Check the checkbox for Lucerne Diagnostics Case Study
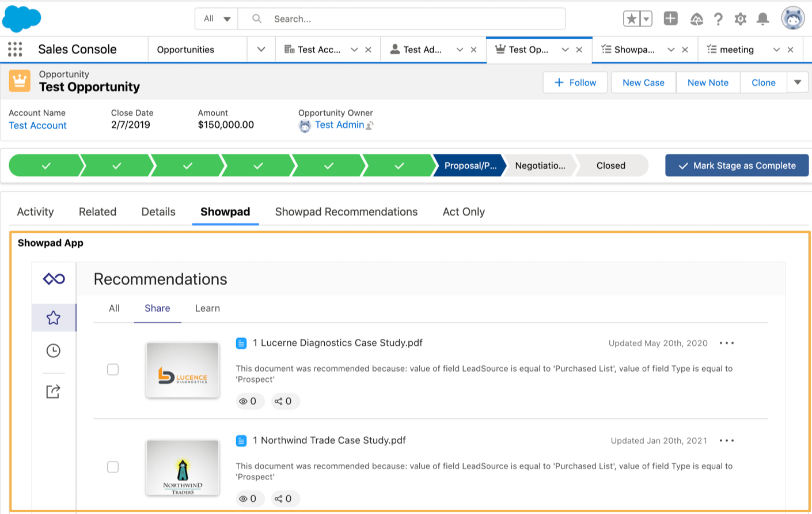Screen dimensions: 812x514 coord(113,369)
